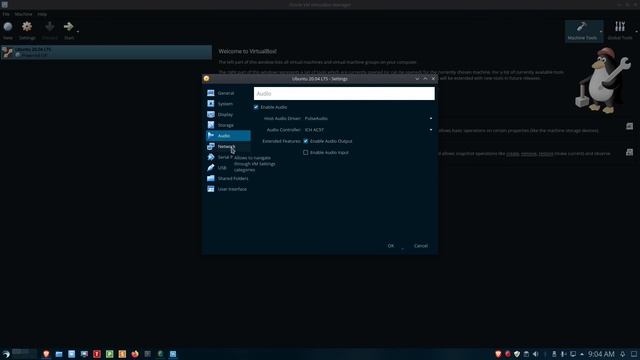Open the Machine menu
640x360 pixels.
23,14
